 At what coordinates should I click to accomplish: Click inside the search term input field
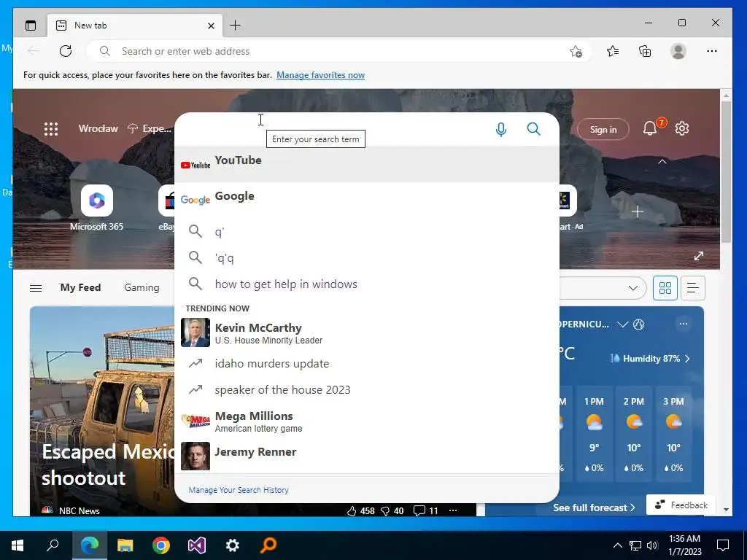[333, 129]
